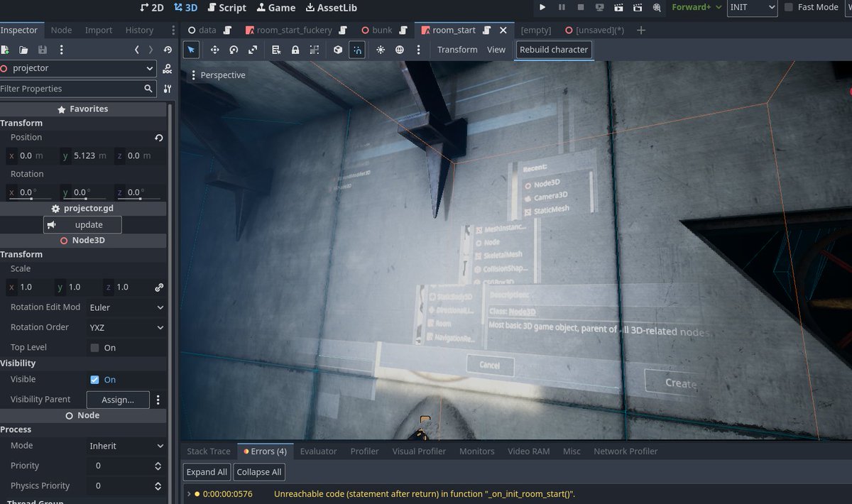Click the Collapse All errors button
Screen dimensions: 852x504
tap(259, 472)
